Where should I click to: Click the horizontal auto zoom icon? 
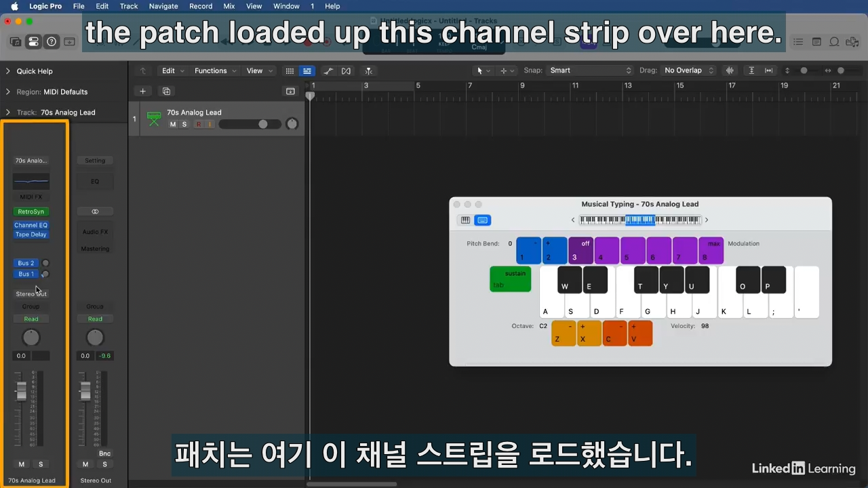[769, 70]
